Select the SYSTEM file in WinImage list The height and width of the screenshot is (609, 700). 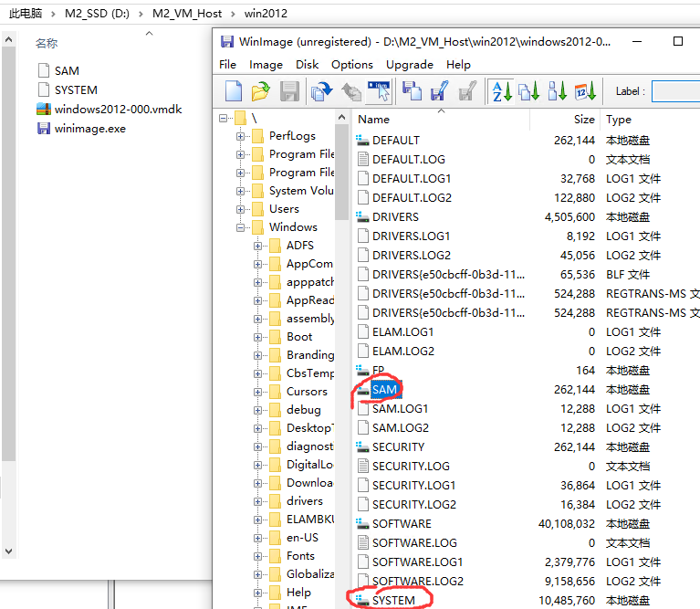pyautogui.click(x=393, y=601)
